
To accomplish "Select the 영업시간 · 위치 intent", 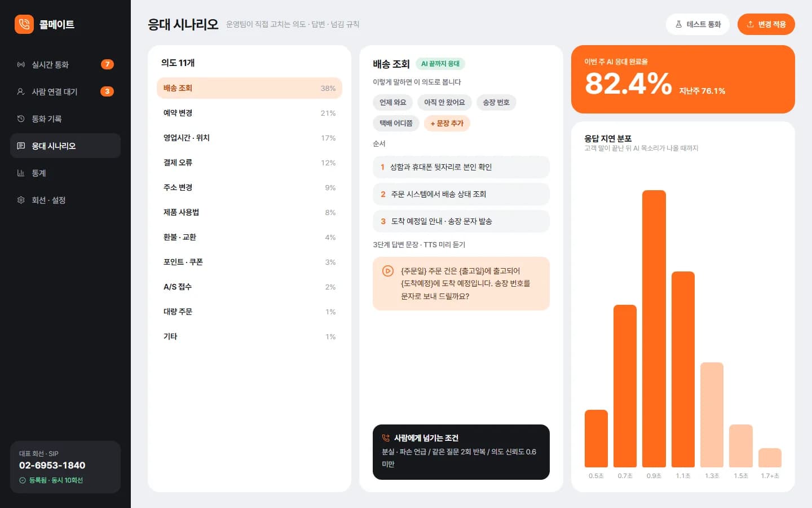I will (249, 138).
